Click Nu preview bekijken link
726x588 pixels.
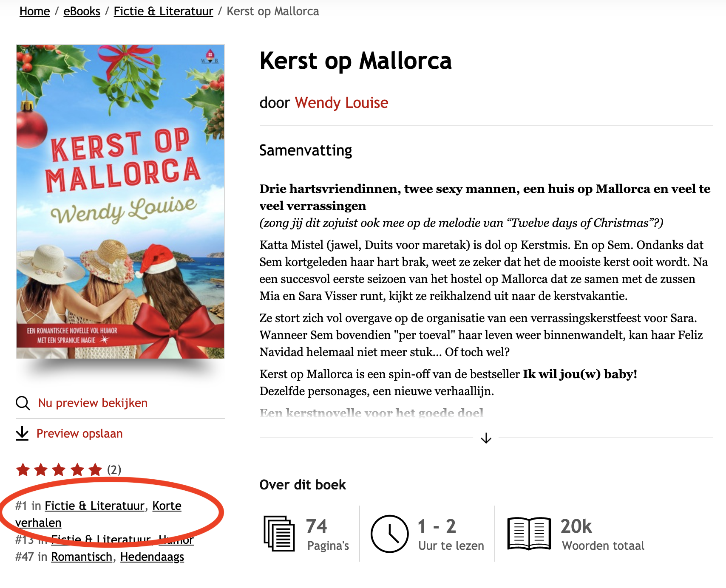click(93, 403)
